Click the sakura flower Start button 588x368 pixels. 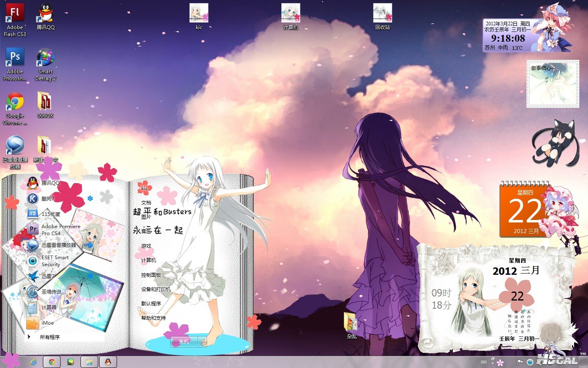[x=11, y=360]
